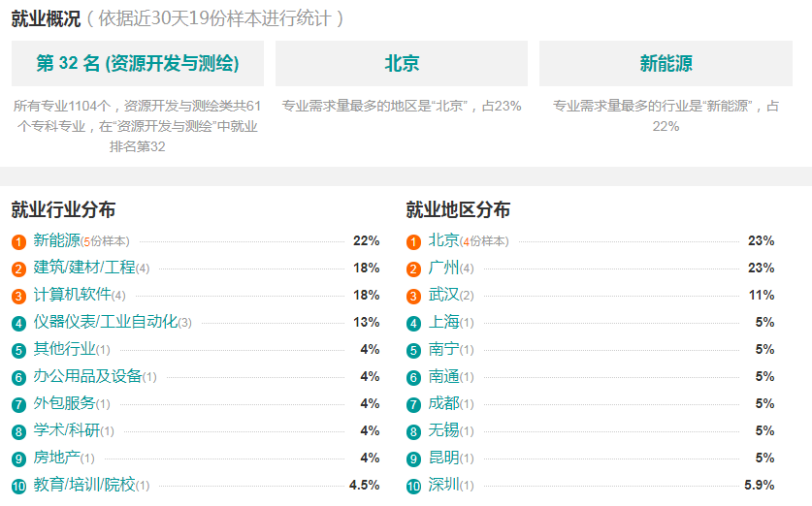Click the teal rank 10 badge beside 深圳
This screenshot has width=812, height=506.
[413, 486]
